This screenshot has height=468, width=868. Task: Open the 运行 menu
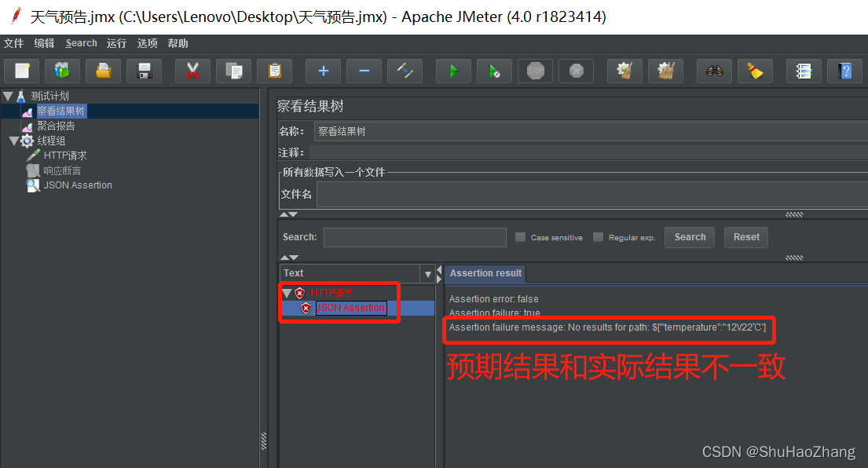pyautogui.click(x=116, y=43)
